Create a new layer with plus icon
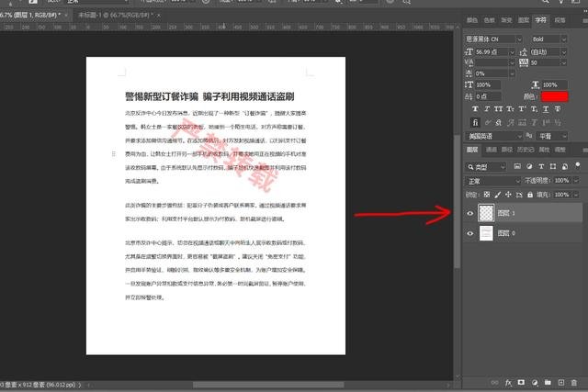This screenshot has width=588, height=392. pos(561,382)
